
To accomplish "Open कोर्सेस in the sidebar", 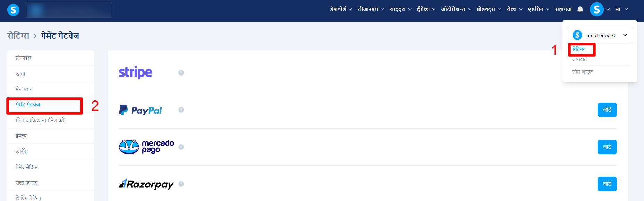I will tap(51, 151).
